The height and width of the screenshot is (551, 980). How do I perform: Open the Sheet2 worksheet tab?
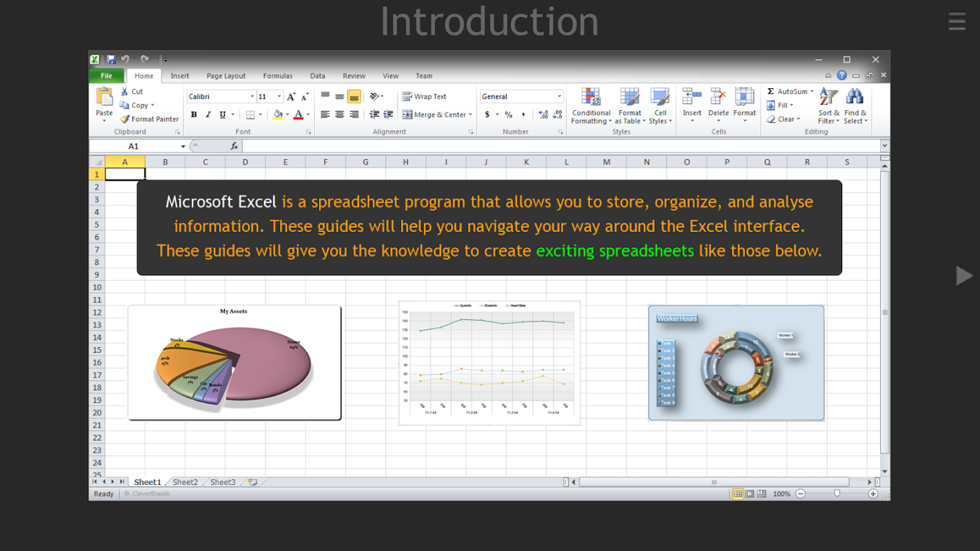(x=185, y=482)
